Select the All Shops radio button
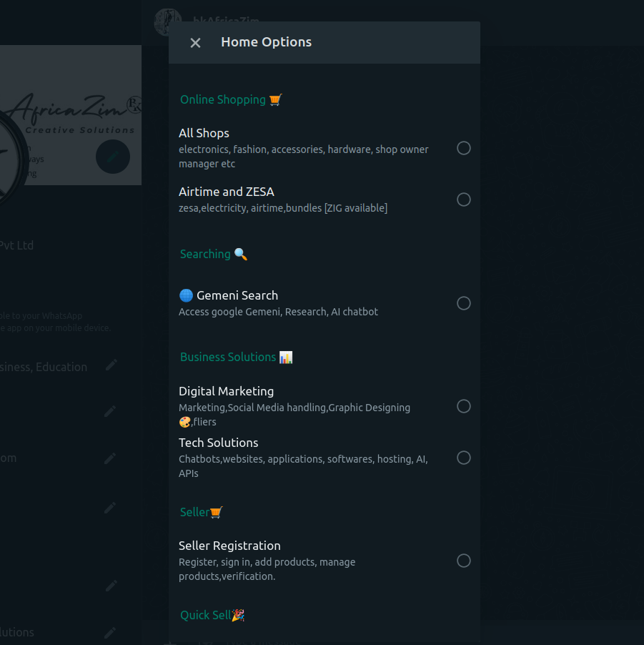644x645 pixels. click(464, 148)
